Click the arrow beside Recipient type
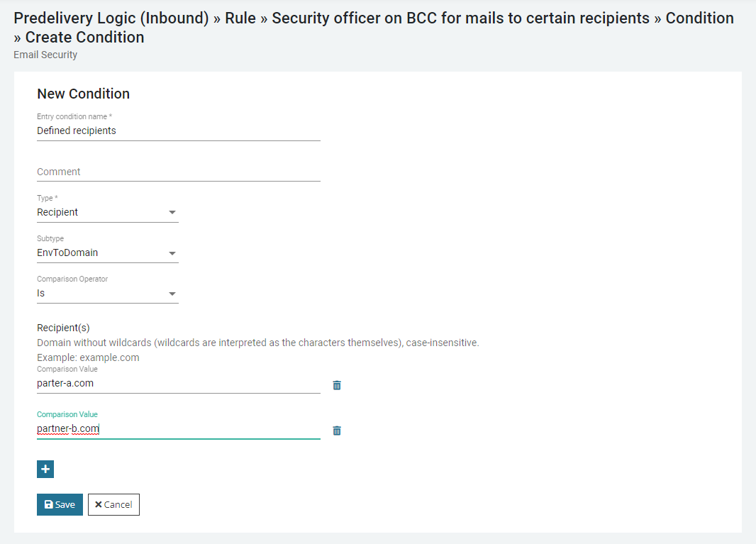The height and width of the screenshot is (544, 756). (x=172, y=213)
